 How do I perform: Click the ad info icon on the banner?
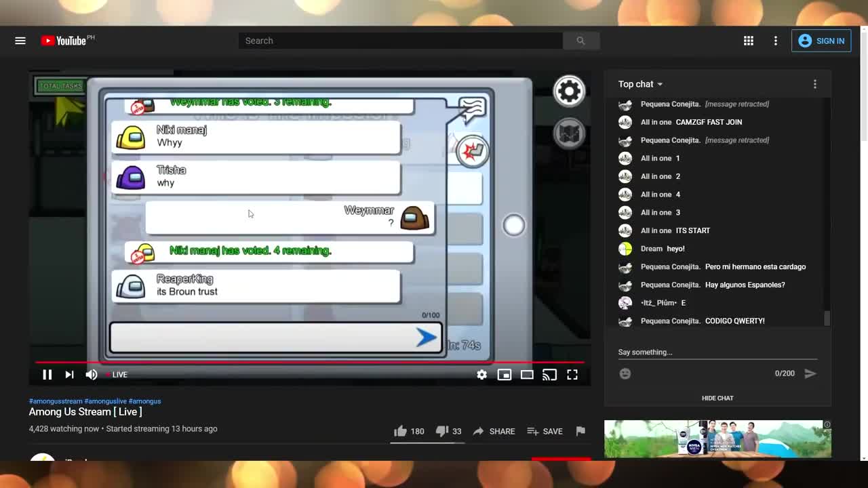click(x=827, y=424)
